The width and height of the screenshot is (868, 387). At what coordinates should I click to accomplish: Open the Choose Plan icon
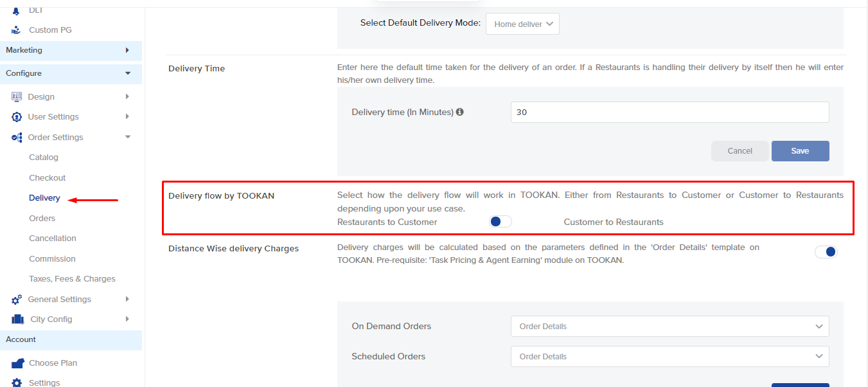tap(16, 363)
